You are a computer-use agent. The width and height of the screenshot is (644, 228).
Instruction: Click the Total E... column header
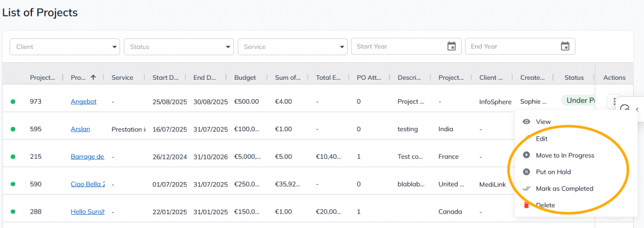click(328, 77)
